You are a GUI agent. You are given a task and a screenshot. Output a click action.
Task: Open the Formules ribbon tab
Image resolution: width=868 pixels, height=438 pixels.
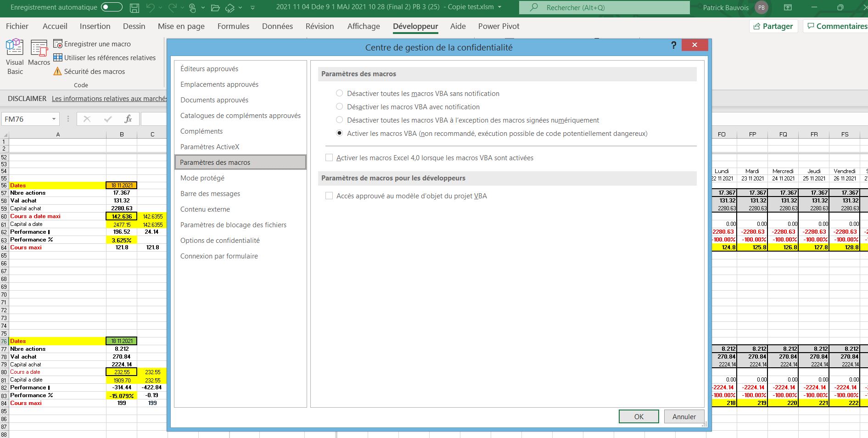pyautogui.click(x=233, y=27)
